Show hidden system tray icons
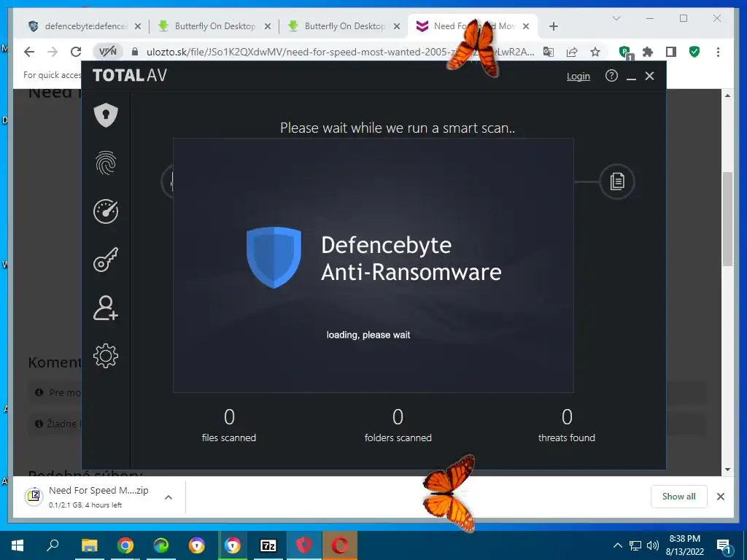 617,545
